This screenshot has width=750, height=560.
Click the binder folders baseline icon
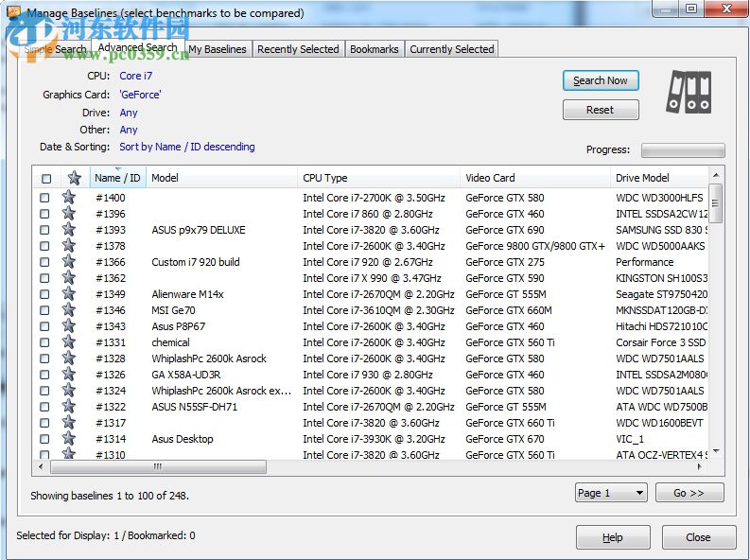pos(689,92)
